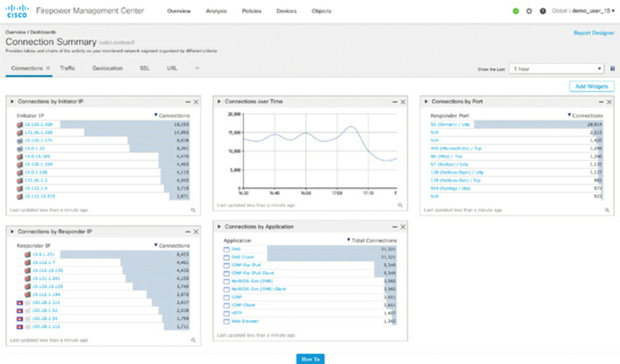
Task: Switch to the Geolocation tab
Action: click(x=107, y=68)
